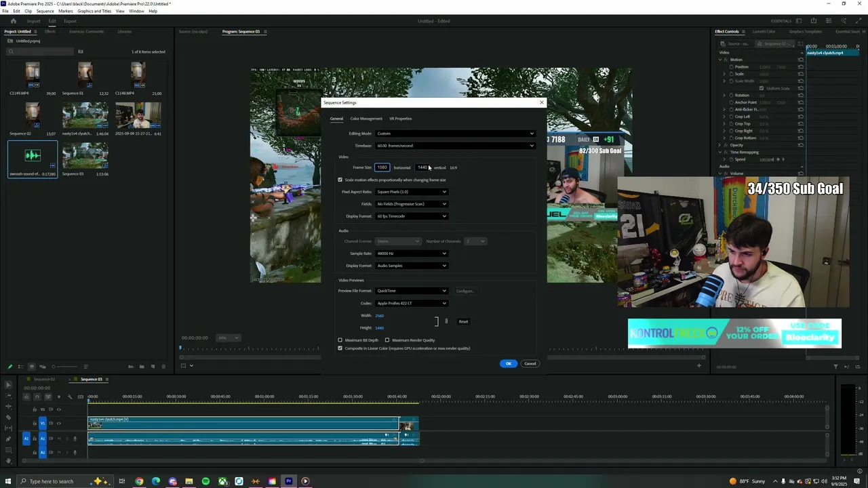Toggle animation stopwatch for Position

[731, 67]
